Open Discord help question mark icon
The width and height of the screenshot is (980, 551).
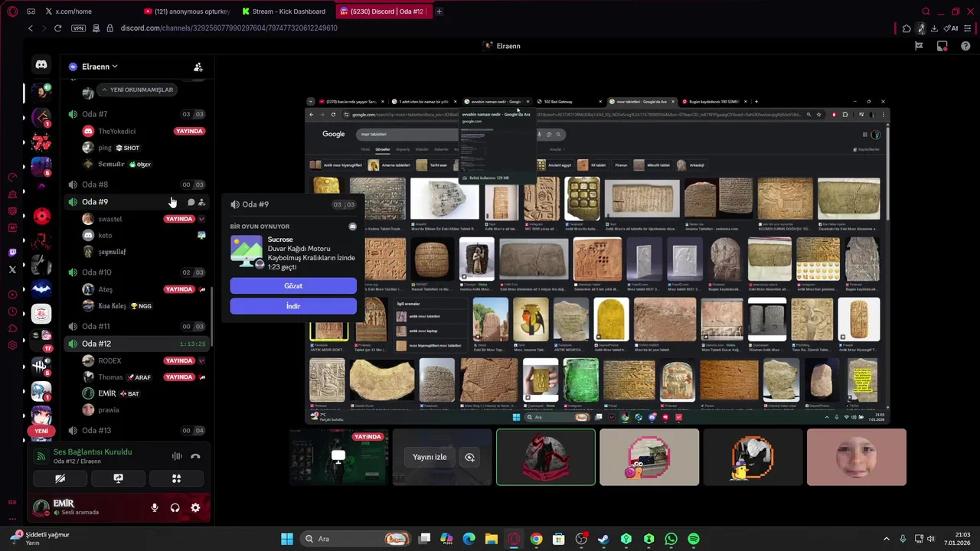click(x=965, y=46)
